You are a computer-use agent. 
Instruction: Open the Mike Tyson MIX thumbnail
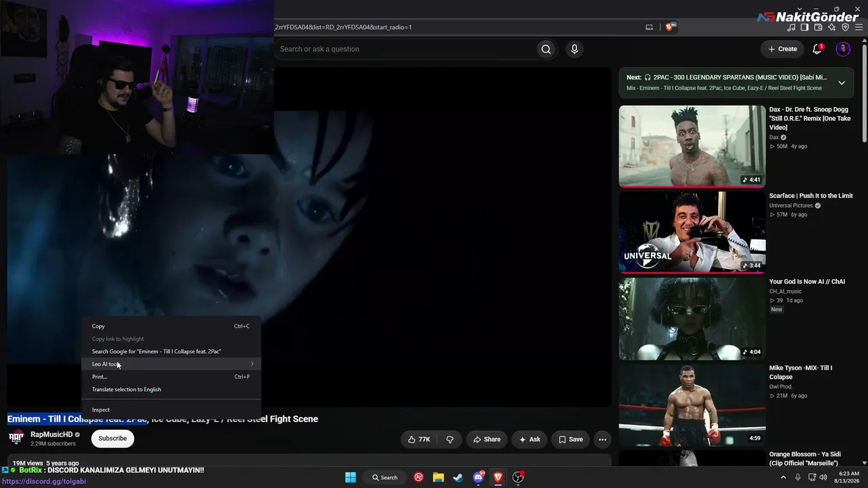click(692, 404)
